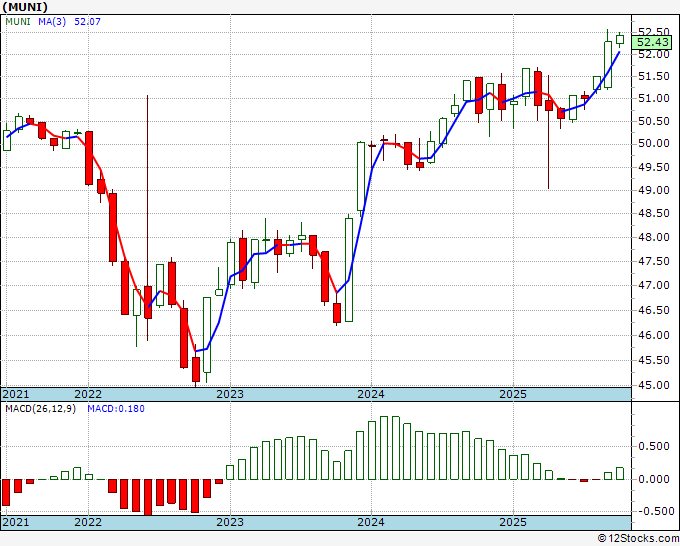Click the 52.00 price axis label

pyautogui.click(x=654, y=54)
